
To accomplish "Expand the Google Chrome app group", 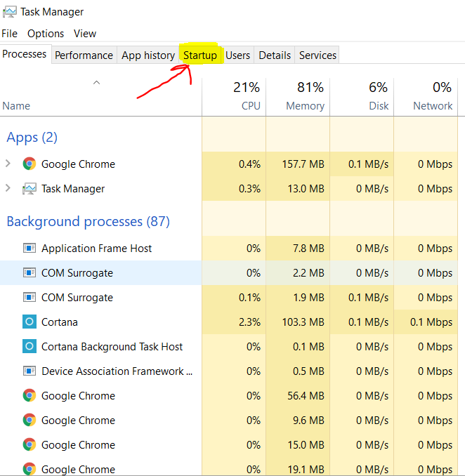I will click(8, 164).
